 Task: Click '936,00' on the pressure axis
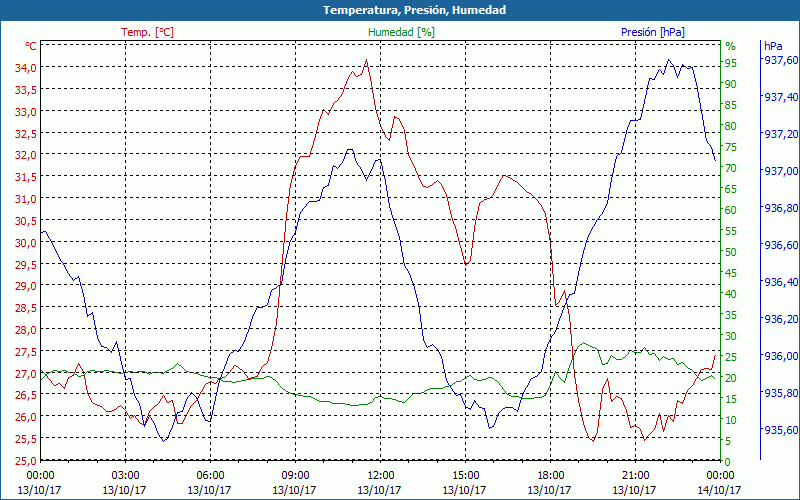pyautogui.click(x=780, y=356)
